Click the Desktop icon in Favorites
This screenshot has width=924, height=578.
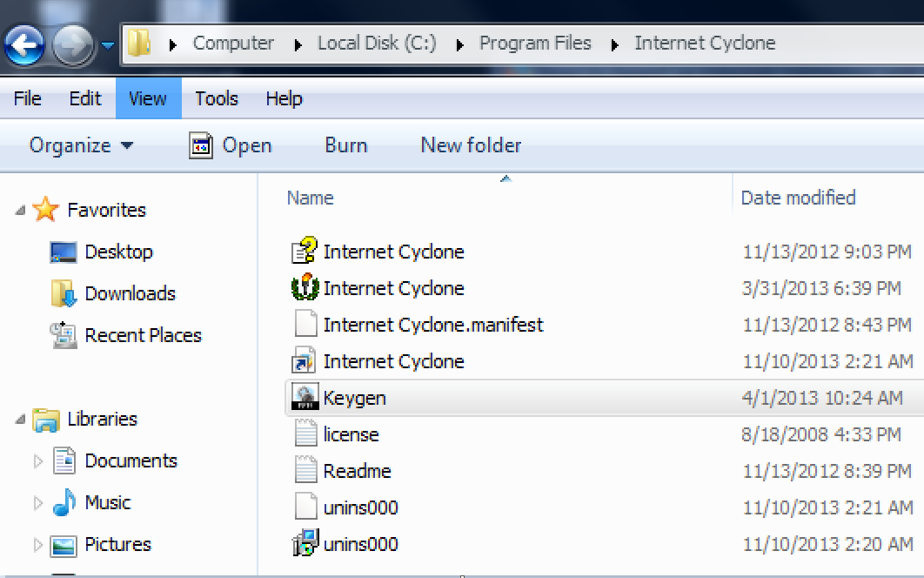[x=63, y=252]
